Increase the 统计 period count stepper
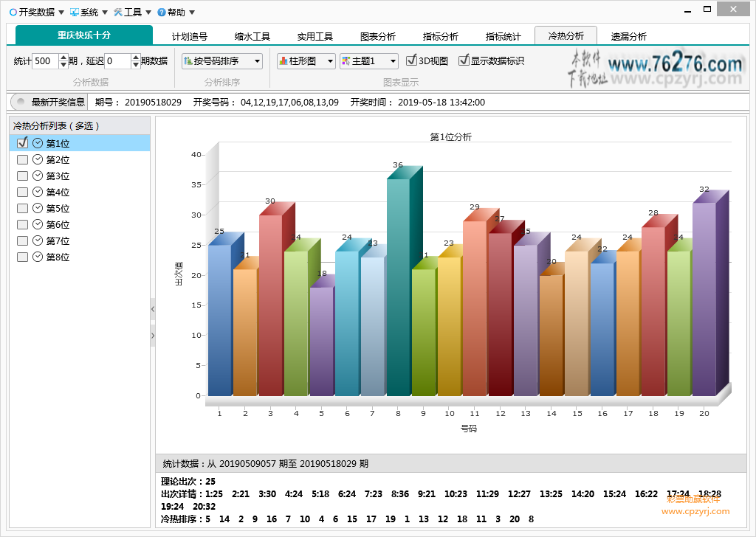This screenshot has width=756, height=537. coord(63,58)
